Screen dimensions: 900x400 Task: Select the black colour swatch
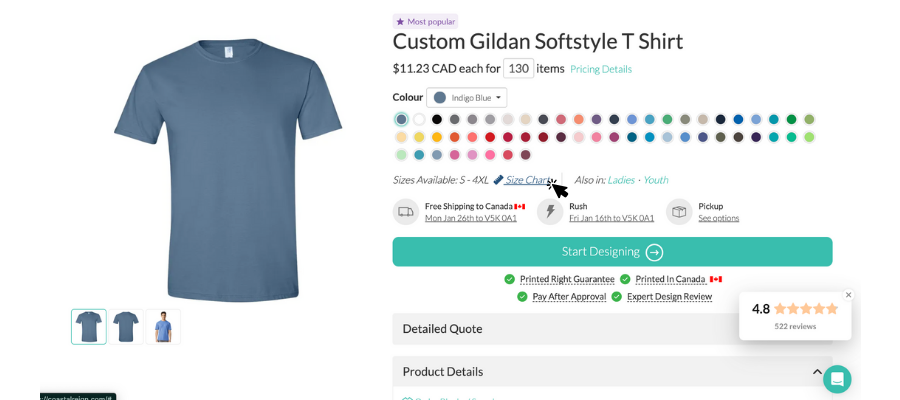point(437,120)
